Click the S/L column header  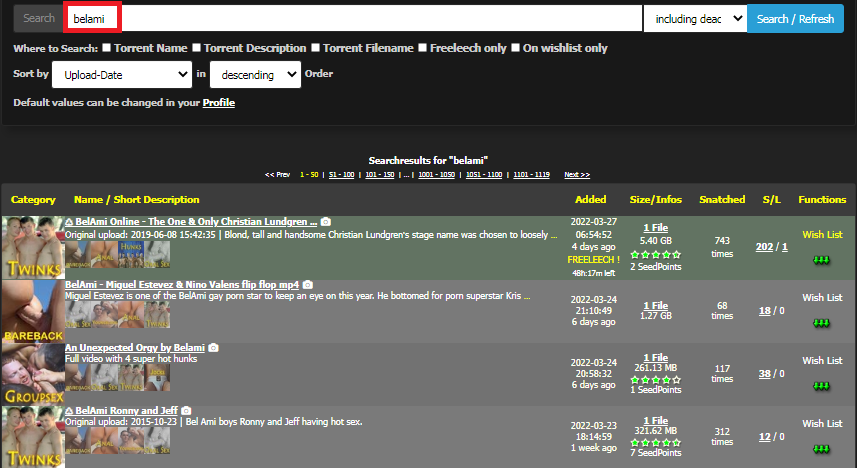pos(772,200)
